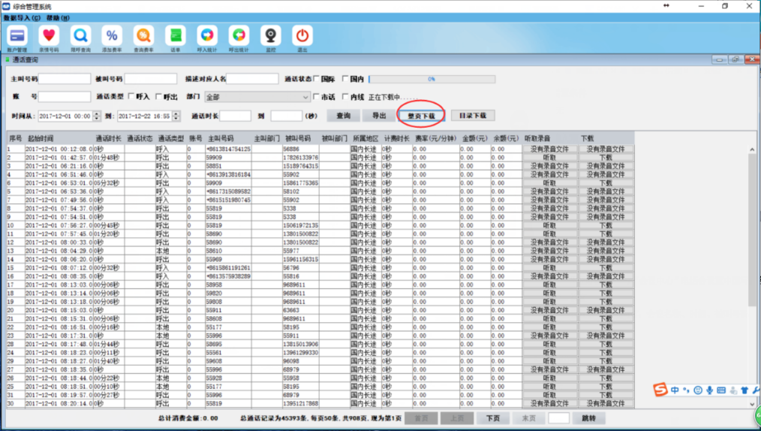Click 下载 for row 15 recording
The image size is (761, 431).
[x=606, y=268]
